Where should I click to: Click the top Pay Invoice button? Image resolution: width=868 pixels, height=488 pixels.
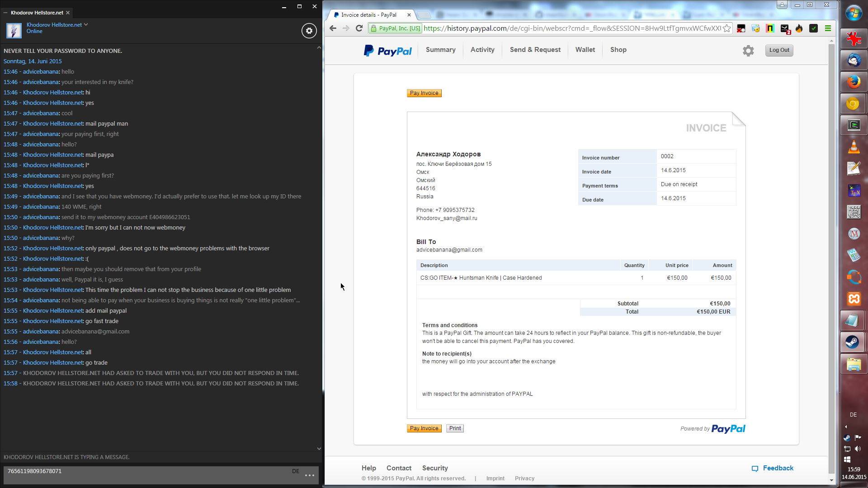pyautogui.click(x=424, y=93)
